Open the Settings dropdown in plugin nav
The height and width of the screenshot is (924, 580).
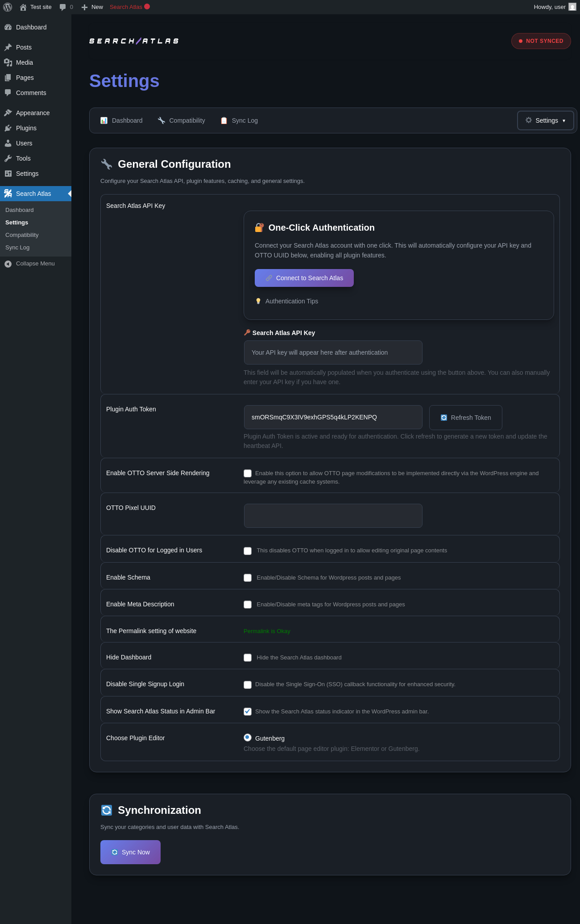[545, 120]
